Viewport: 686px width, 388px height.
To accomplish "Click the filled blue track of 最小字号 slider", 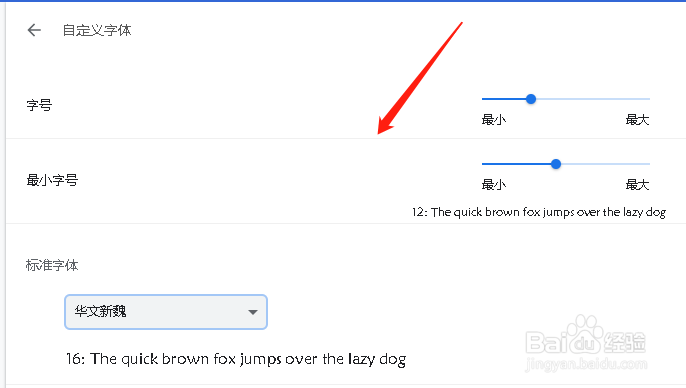I will click(x=516, y=164).
